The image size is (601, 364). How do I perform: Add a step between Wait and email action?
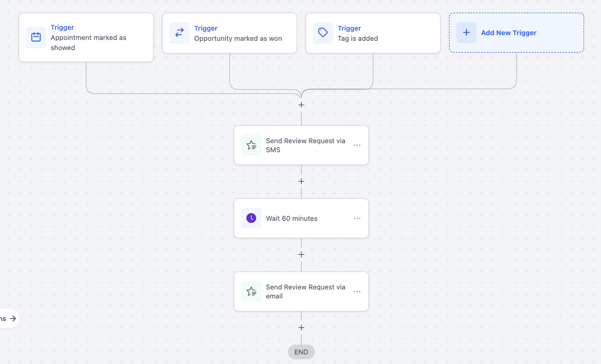coord(301,254)
